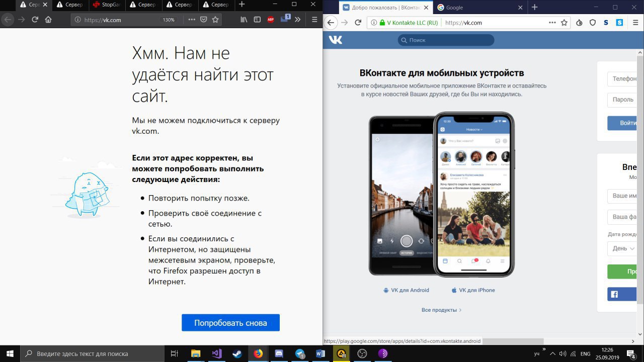Close the active error tab in the left window

pyautogui.click(x=46, y=5)
